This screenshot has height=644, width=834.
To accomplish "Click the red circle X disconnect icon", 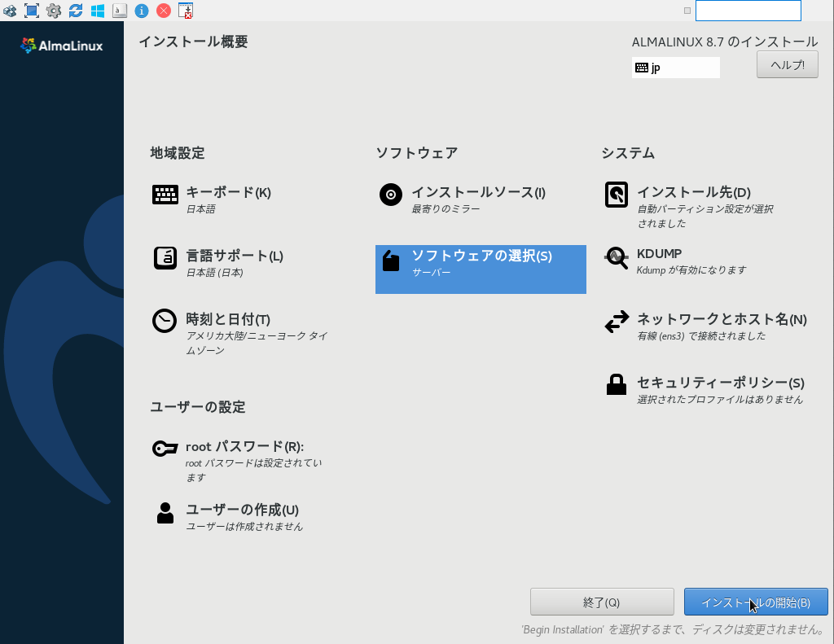I will 164,10.
